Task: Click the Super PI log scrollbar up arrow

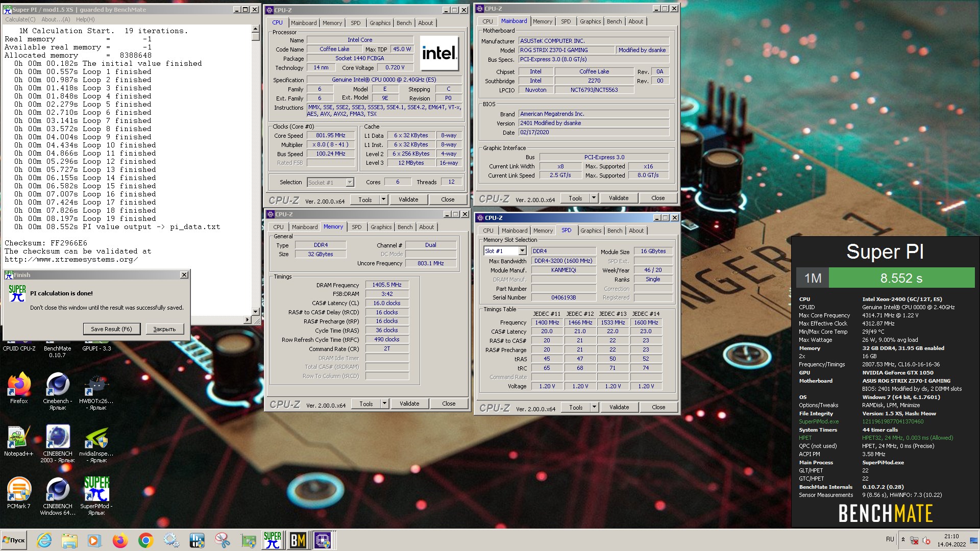Action: 256,30
